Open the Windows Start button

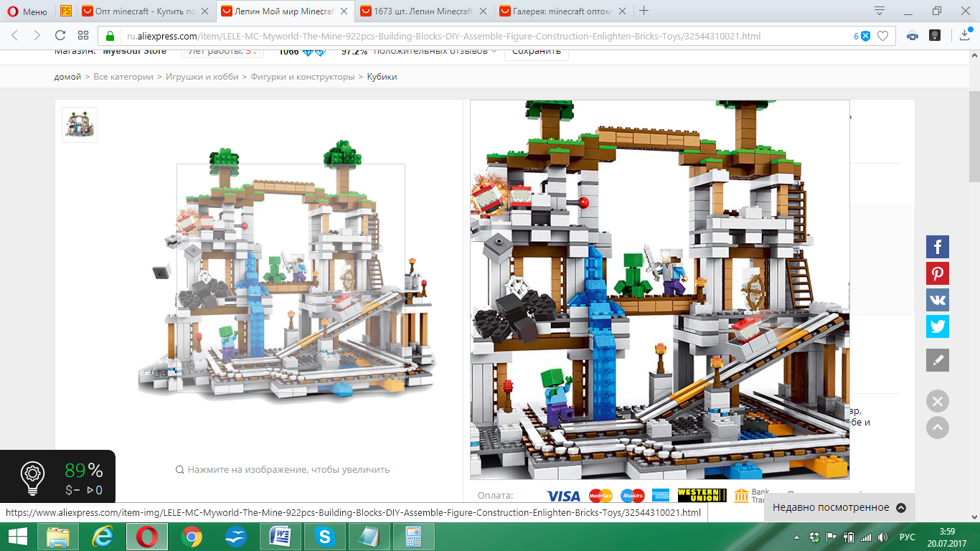[18, 537]
